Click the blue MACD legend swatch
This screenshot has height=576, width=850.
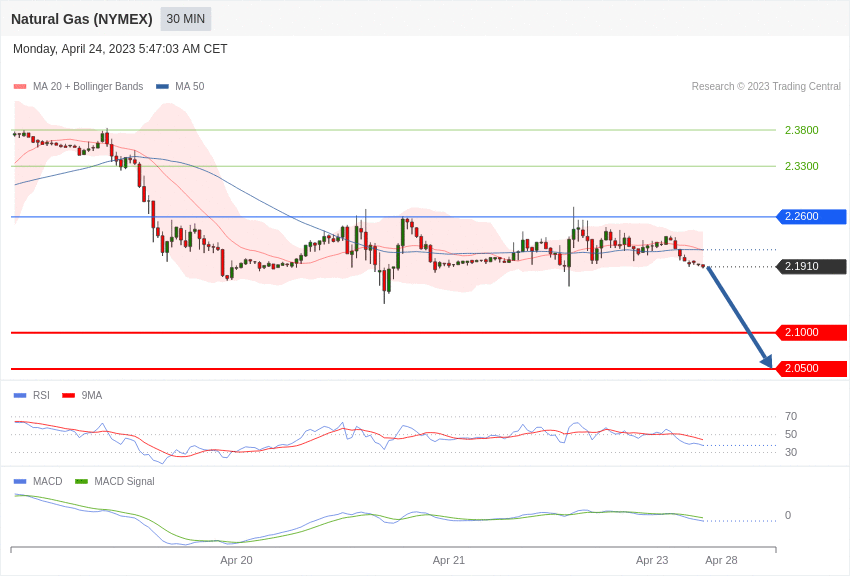tap(20, 481)
